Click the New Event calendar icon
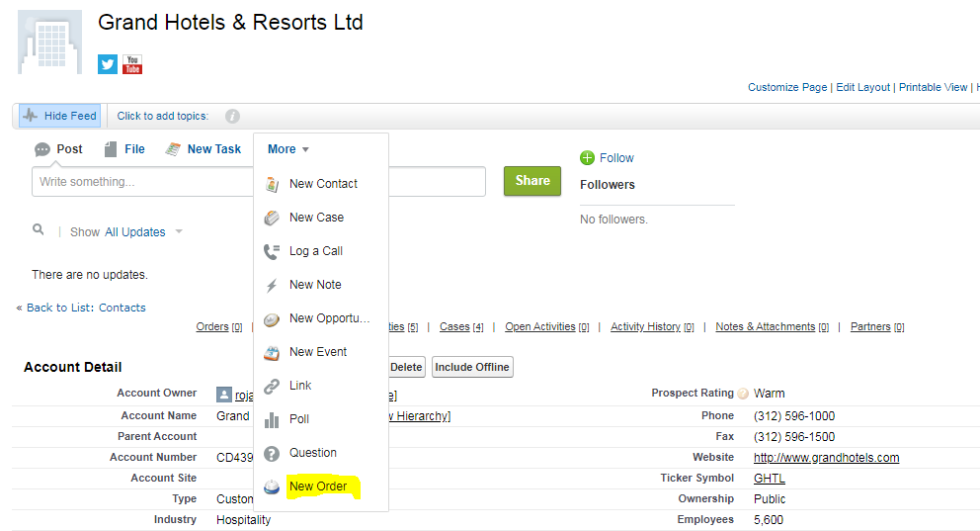The width and height of the screenshot is (980, 531). [272, 353]
